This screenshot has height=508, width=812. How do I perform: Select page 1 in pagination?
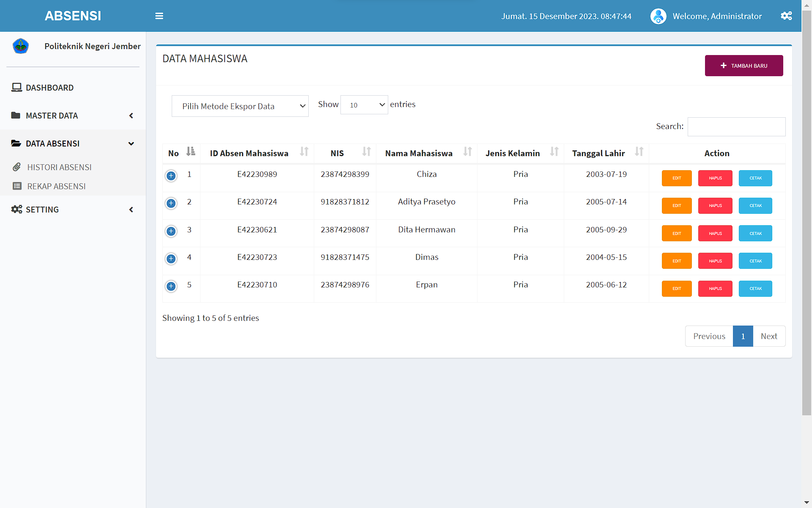743,336
